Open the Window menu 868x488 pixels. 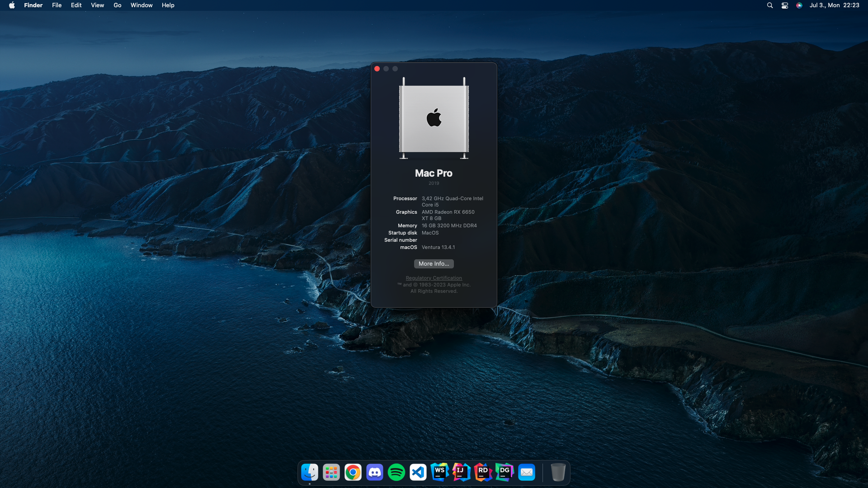coord(142,5)
